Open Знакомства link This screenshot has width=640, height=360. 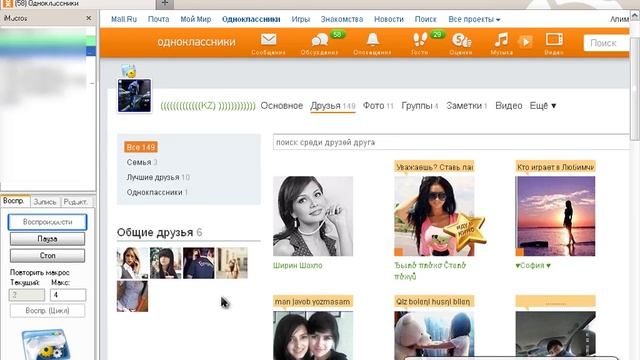pyautogui.click(x=342, y=19)
